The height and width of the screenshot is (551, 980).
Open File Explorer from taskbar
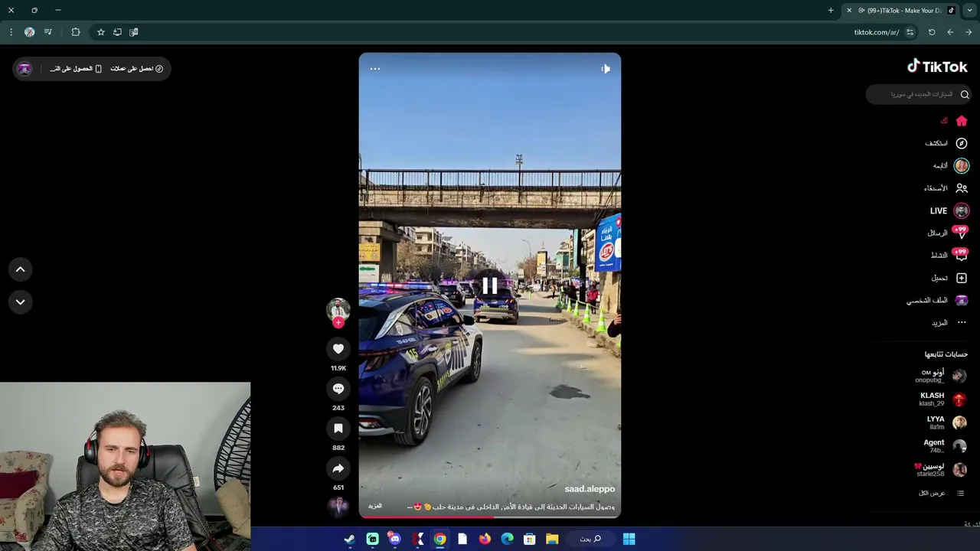click(552, 539)
